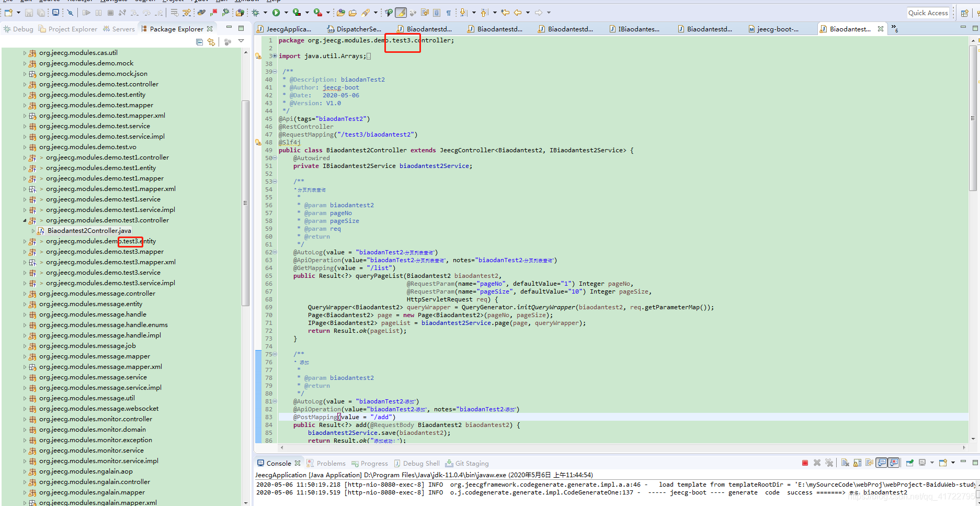The image size is (980, 506).
Task: Click Package Explorer vertical scrollbar thumb
Action: [x=245, y=203]
